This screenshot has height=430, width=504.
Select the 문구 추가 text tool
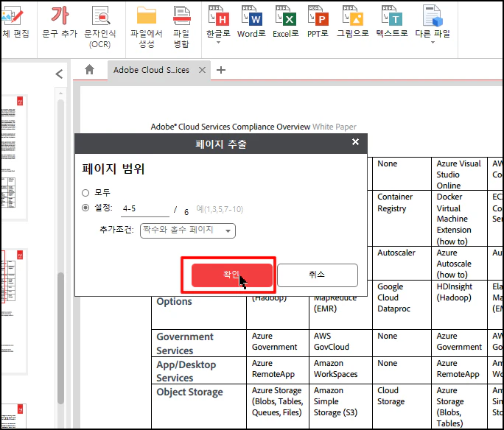pyautogui.click(x=60, y=23)
